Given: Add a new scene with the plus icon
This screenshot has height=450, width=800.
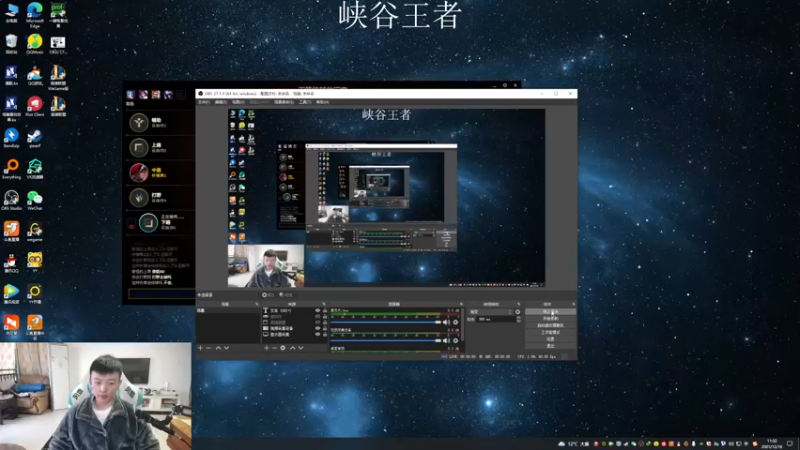Looking at the screenshot, I should point(201,348).
